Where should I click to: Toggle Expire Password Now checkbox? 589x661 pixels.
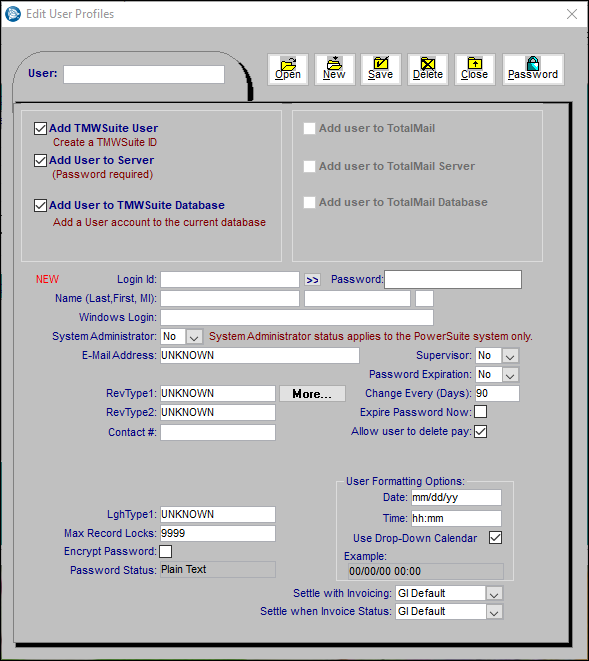tap(481, 411)
